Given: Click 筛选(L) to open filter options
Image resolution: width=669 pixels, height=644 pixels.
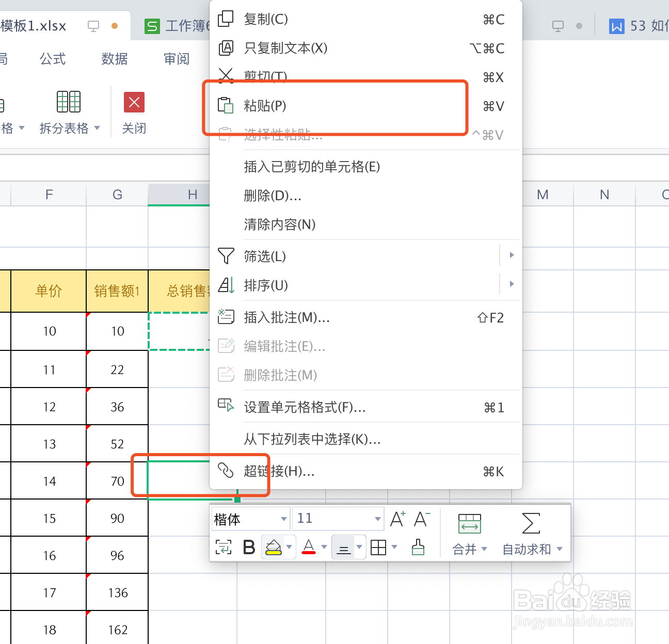Looking at the screenshot, I should coord(265,256).
